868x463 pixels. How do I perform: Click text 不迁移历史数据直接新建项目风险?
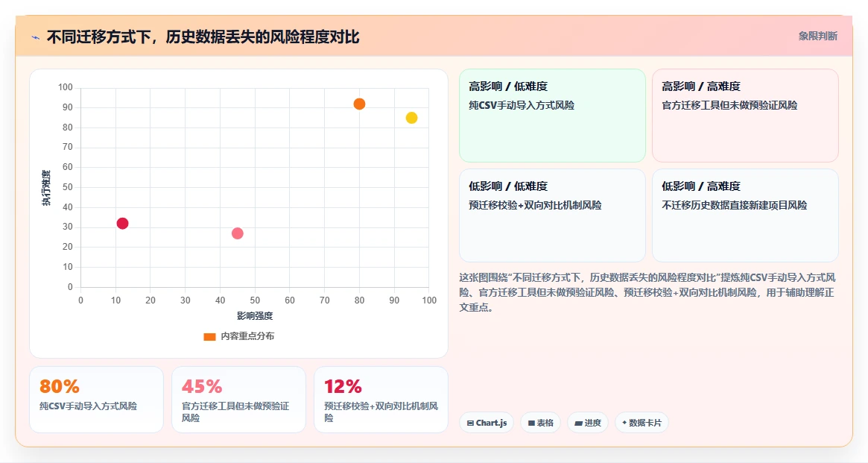[x=734, y=205]
